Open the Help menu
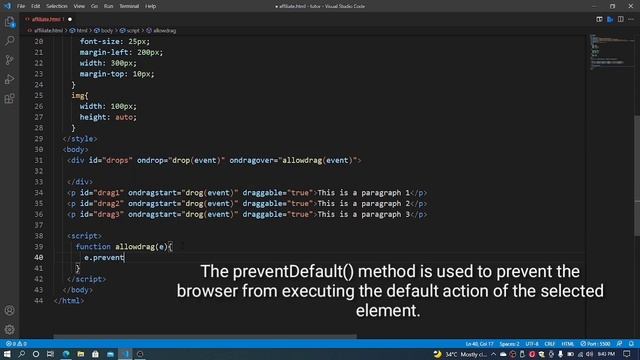This screenshot has width=640, height=360. pyautogui.click(x=151, y=6)
